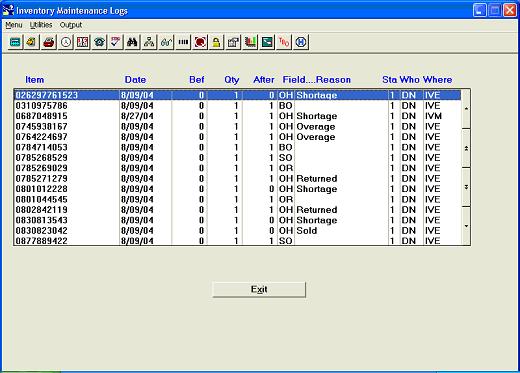Open the colored bar chart icon
This screenshot has width=520, height=373.
(x=250, y=42)
